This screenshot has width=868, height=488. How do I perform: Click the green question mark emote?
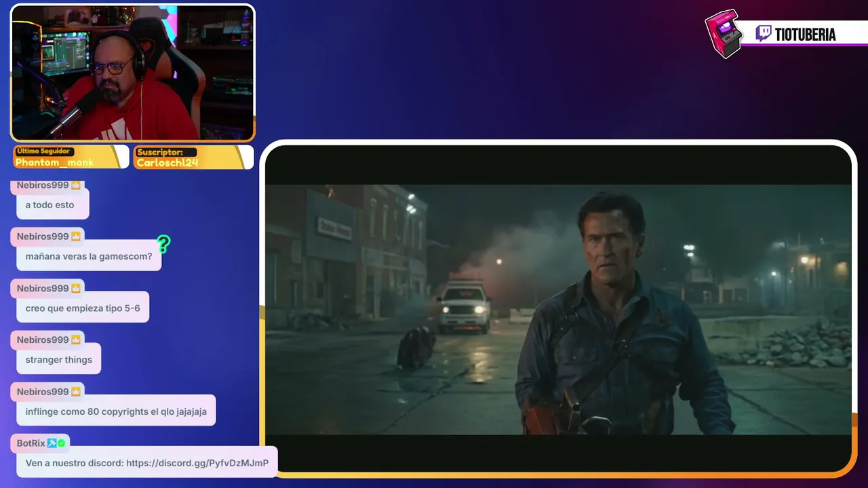point(163,243)
